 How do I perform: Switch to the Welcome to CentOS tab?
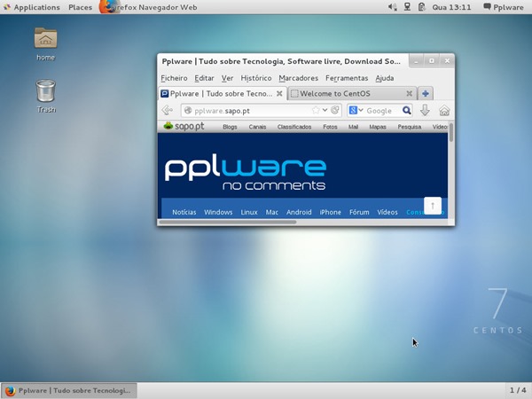[x=352, y=94]
